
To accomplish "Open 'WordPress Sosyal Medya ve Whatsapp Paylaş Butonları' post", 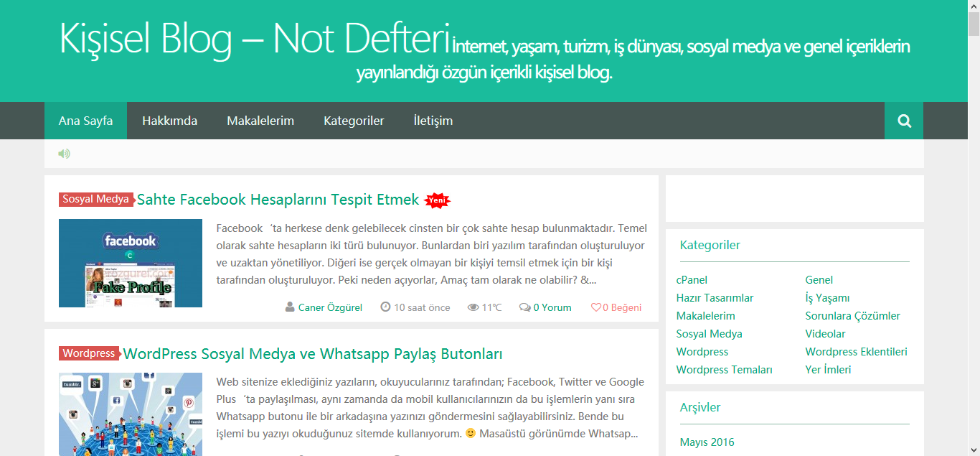I will pos(313,354).
